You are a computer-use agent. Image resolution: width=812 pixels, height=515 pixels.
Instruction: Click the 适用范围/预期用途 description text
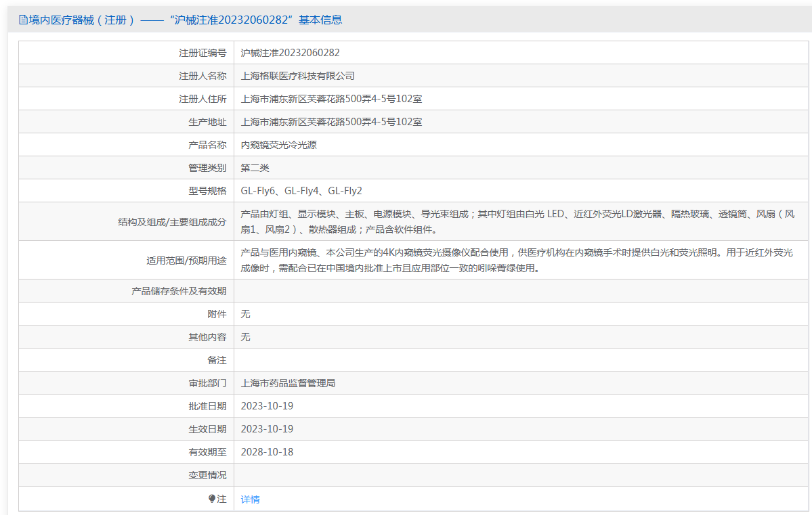(516, 260)
